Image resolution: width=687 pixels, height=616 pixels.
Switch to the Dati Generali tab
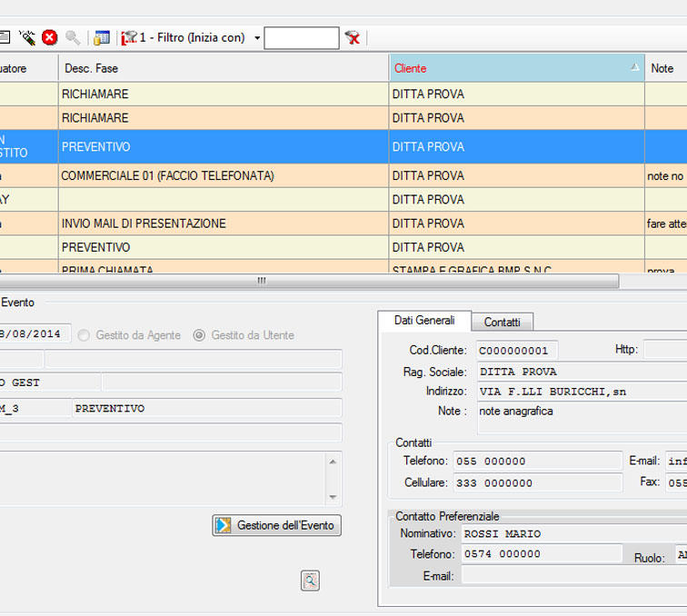(424, 321)
